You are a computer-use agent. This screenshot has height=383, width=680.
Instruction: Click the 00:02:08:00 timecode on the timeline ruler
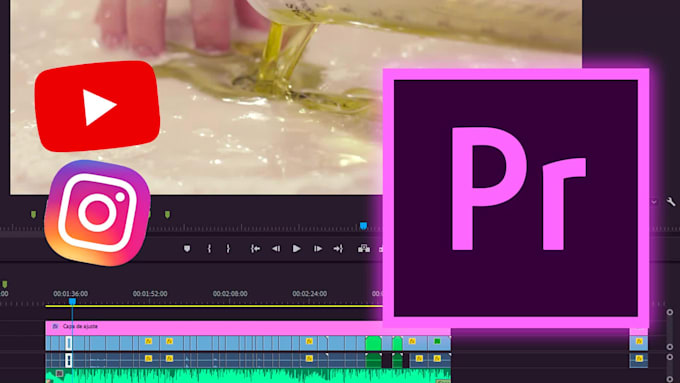pyautogui.click(x=230, y=294)
